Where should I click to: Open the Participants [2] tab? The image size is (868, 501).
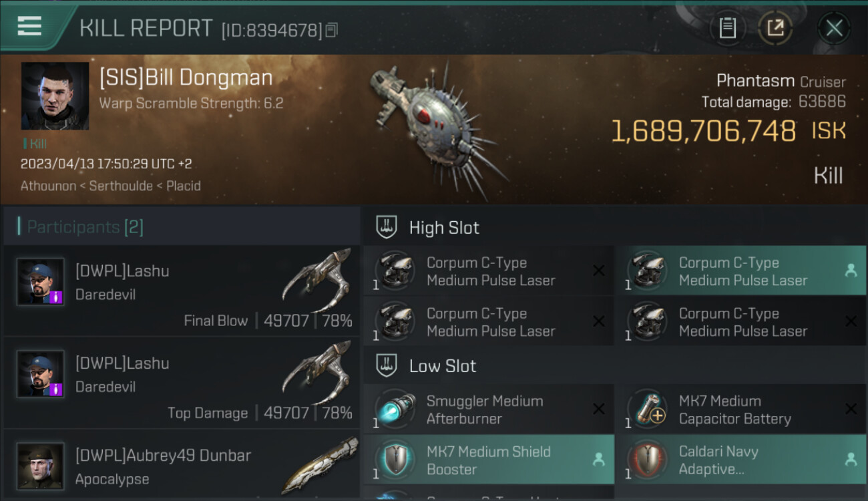[x=85, y=227]
